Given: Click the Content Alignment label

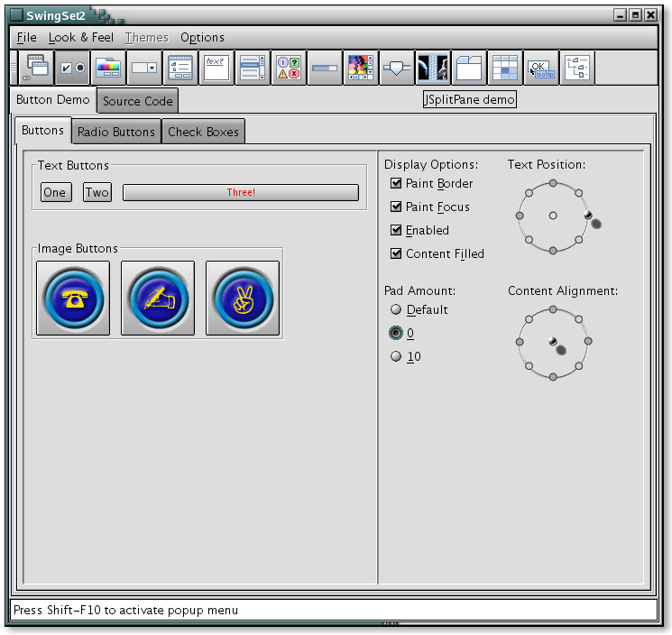Looking at the screenshot, I should tap(563, 291).
